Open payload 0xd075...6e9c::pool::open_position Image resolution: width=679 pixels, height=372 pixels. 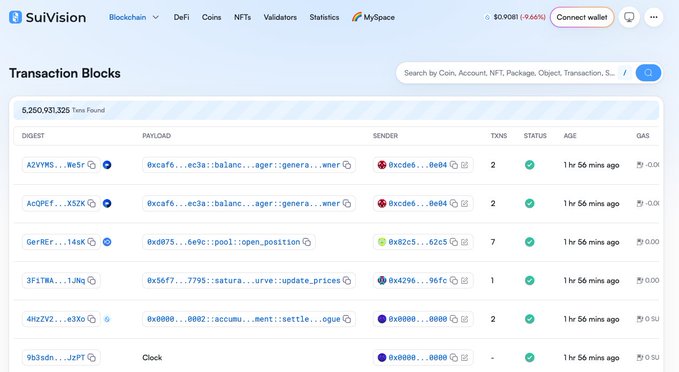pyautogui.click(x=223, y=242)
